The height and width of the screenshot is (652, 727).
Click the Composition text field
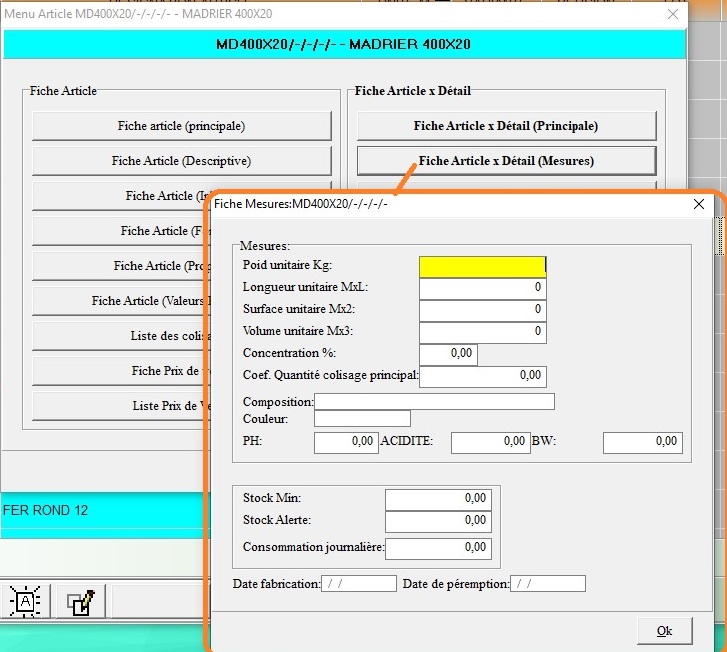434,402
